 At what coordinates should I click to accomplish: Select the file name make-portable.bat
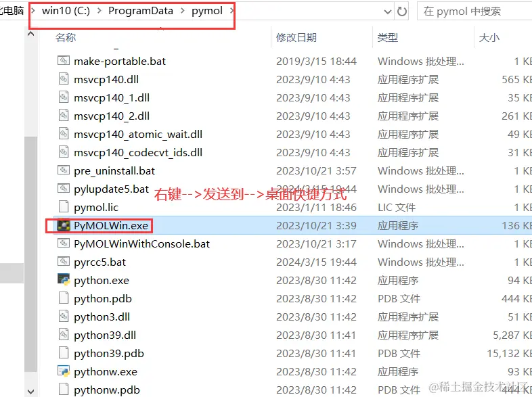pyautogui.click(x=120, y=62)
